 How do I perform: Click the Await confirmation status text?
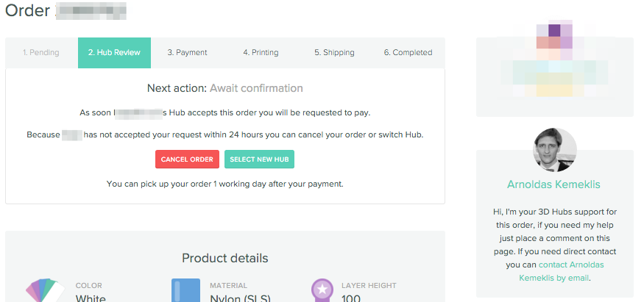(256, 88)
